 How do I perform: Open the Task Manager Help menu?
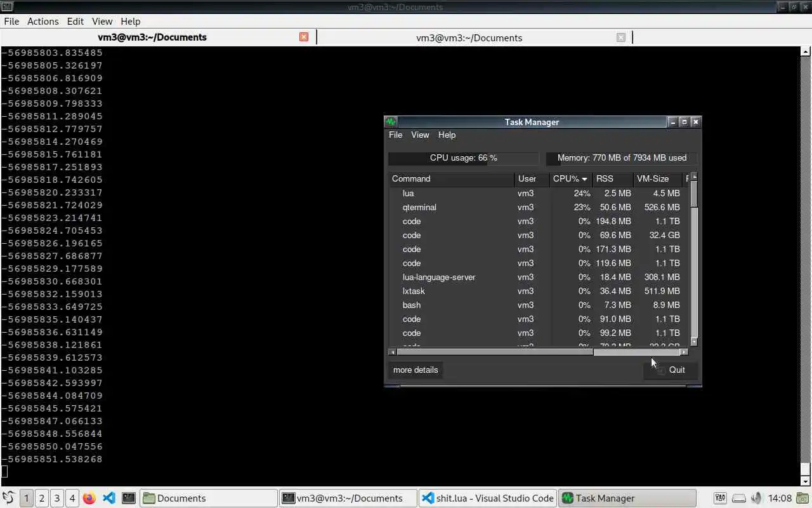click(x=447, y=135)
